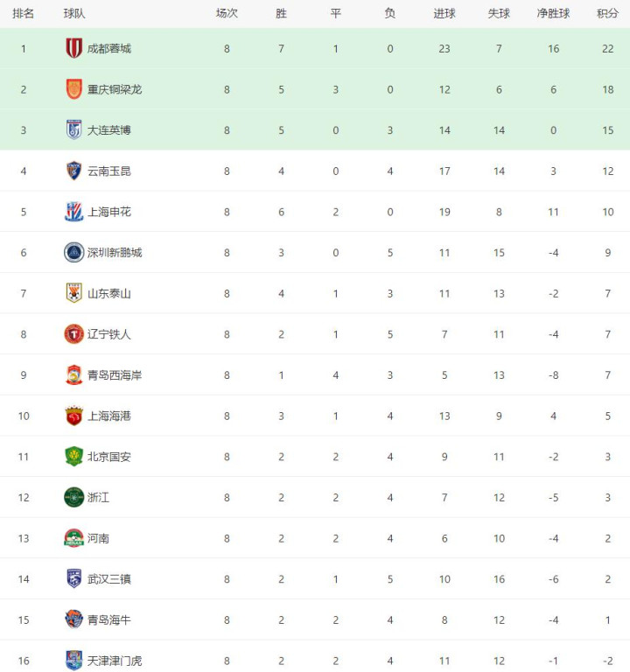Click the 积分 column header

[x=608, y=13]
